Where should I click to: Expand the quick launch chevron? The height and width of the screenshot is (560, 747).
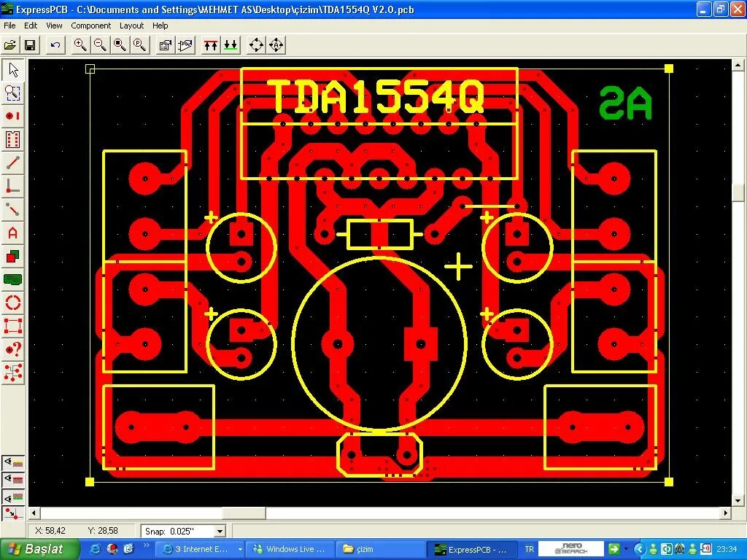(x=146, y=545)
